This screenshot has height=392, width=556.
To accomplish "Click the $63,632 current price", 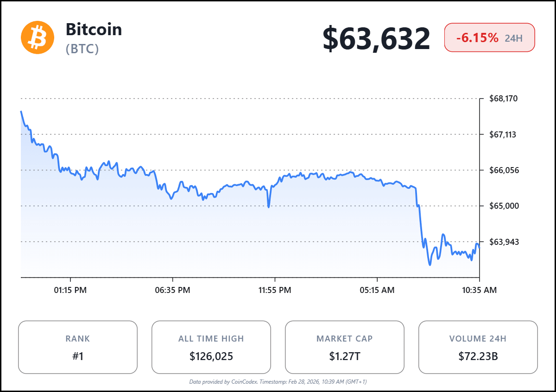I will coord(376,39).
